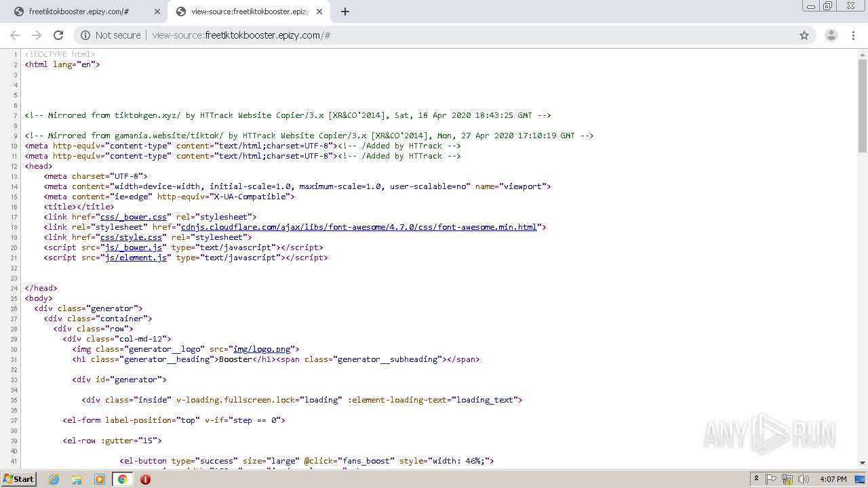This screenshot has width=868, height=488.
Task: Open the network tray icon
Action: (788, 479)
